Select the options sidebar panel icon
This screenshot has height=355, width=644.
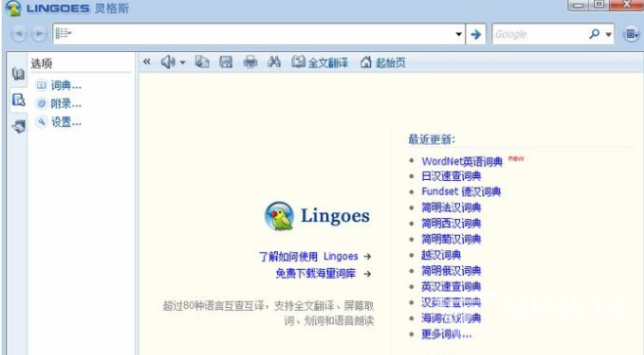(x=19, y=100)
